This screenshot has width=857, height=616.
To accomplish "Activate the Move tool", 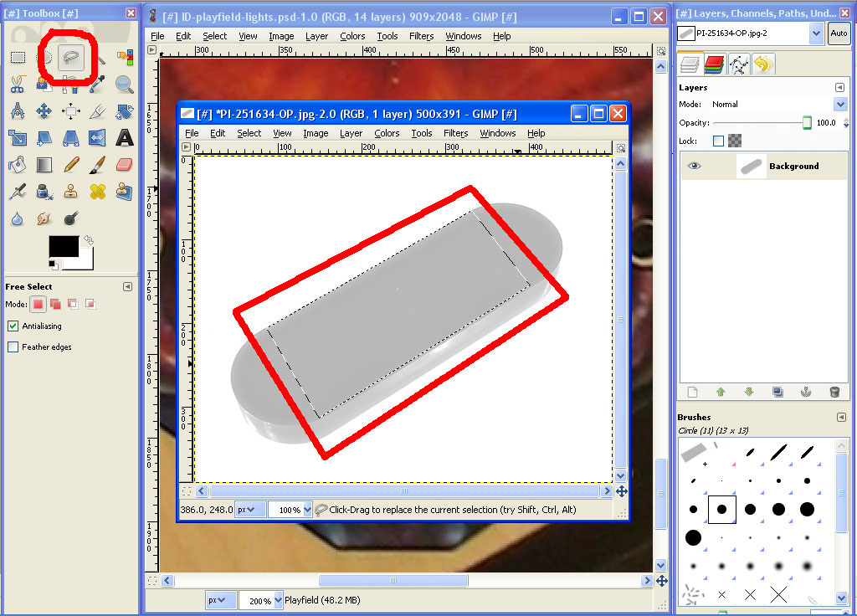I will pos(44,110).
